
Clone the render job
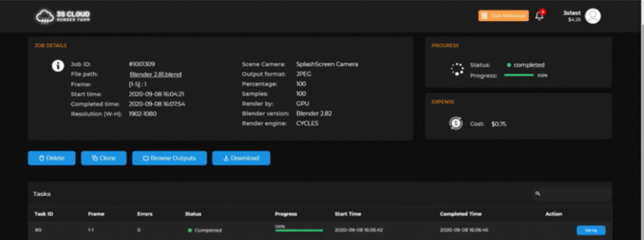tap(104, 158)
